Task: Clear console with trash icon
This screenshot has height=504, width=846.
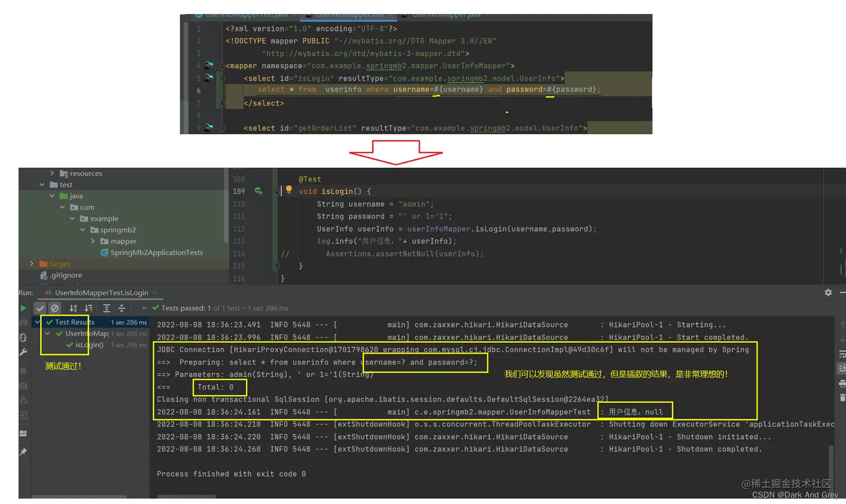Action: point(842,398)
